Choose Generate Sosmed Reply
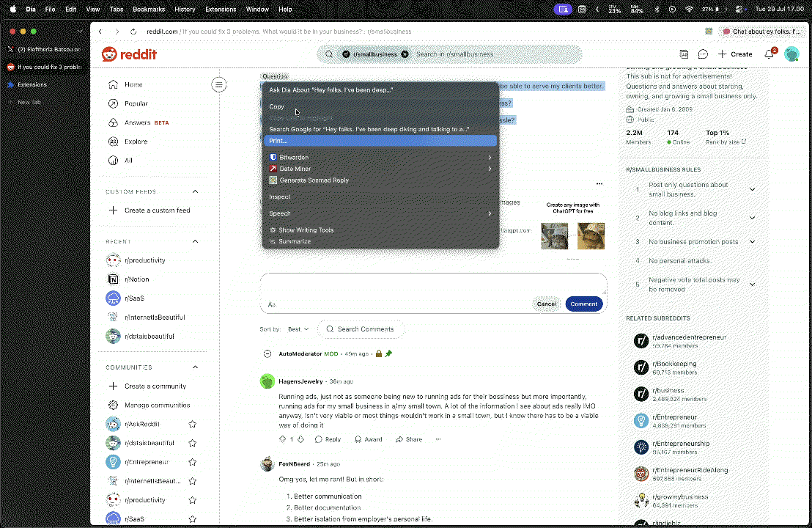This screenshot has width=812, height=528. 380,180
